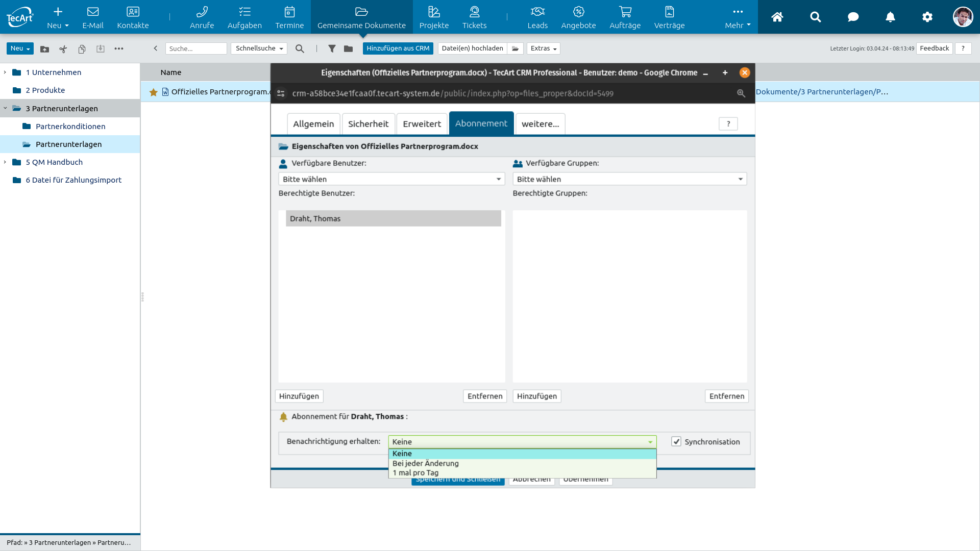Toggle the favorite star on Offizielles Partnerprogram
The width and height of the screenshot is (980, 551).
point(153,92)
